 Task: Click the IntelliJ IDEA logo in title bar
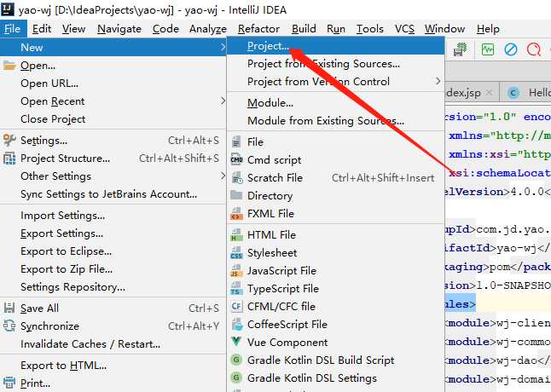coord(8,9)
